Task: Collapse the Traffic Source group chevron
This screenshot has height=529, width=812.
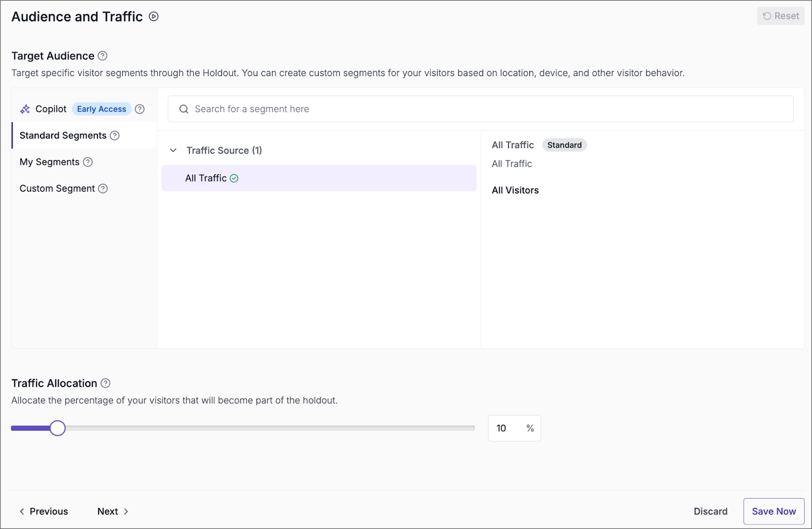Action: point(173,151)
